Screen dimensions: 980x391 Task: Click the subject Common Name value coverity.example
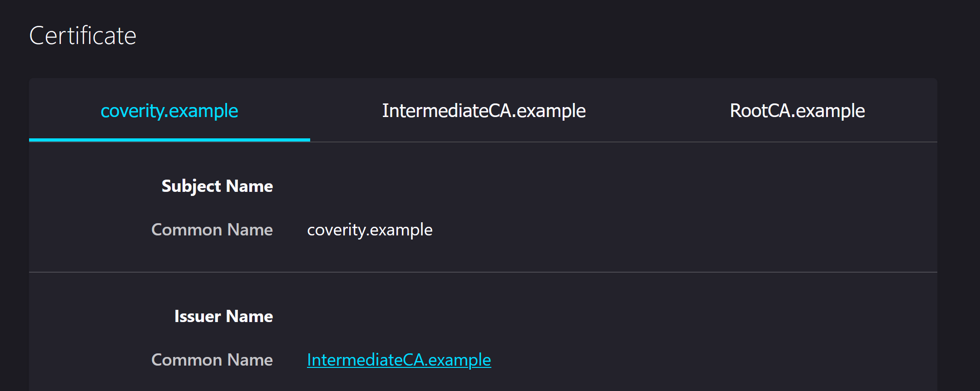click(369, 230)
